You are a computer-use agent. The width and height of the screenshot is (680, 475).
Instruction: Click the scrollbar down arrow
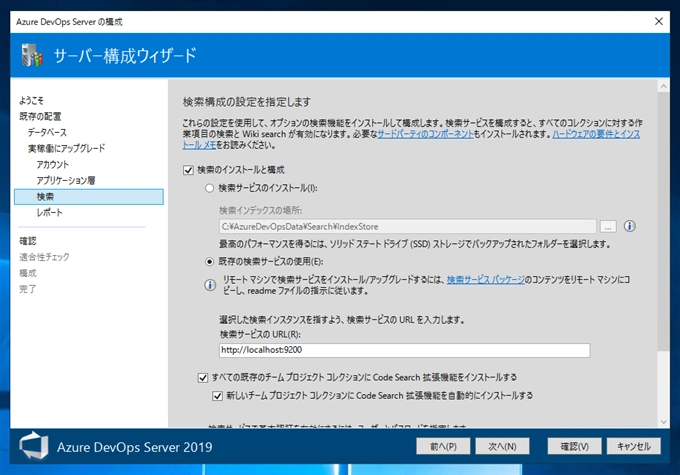click(663, 422)
